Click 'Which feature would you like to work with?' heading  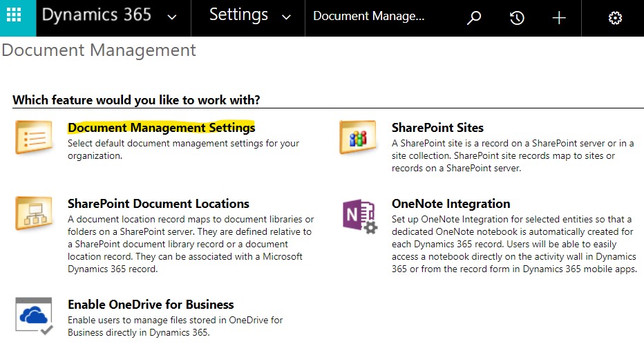click(x=136, y=100)
